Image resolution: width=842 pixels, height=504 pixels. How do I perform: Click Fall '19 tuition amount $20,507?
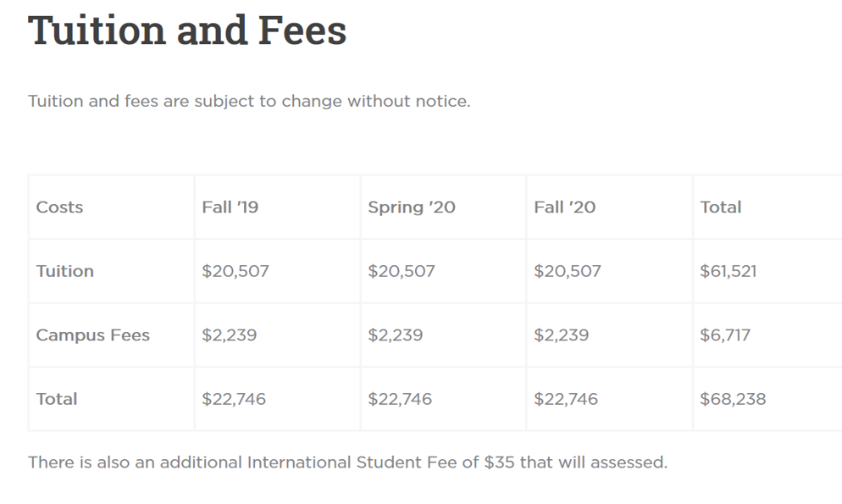(235, 271)
